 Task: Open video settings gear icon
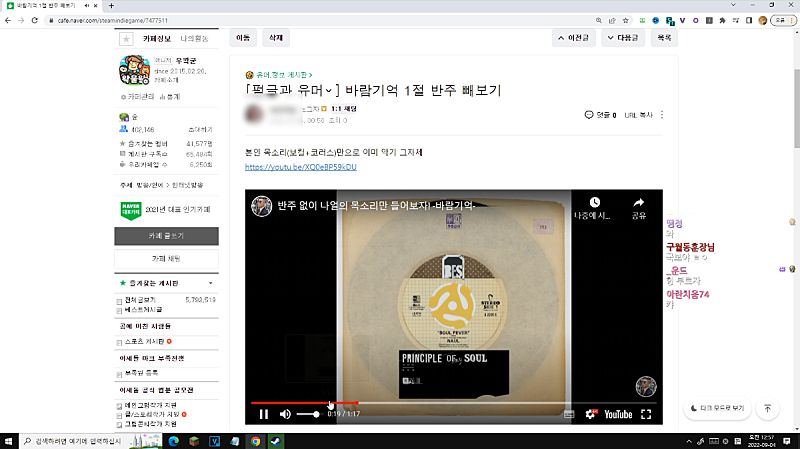click(x=591, y=414)
